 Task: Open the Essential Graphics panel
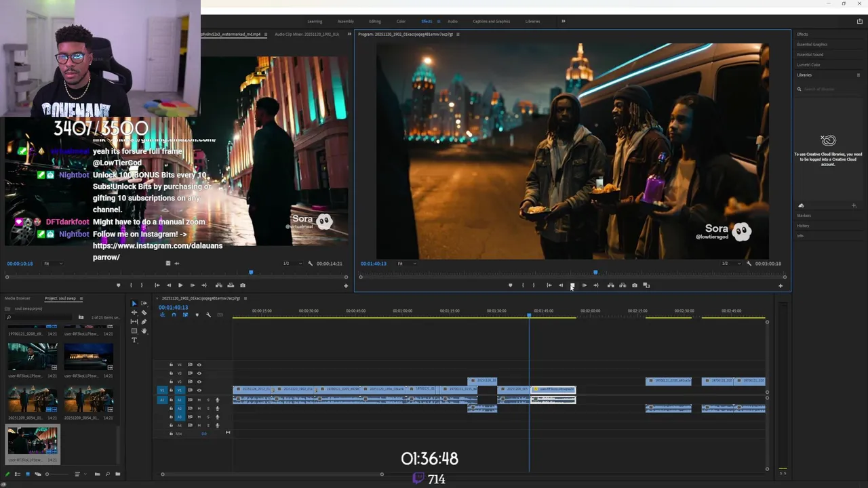pos(812,45)
